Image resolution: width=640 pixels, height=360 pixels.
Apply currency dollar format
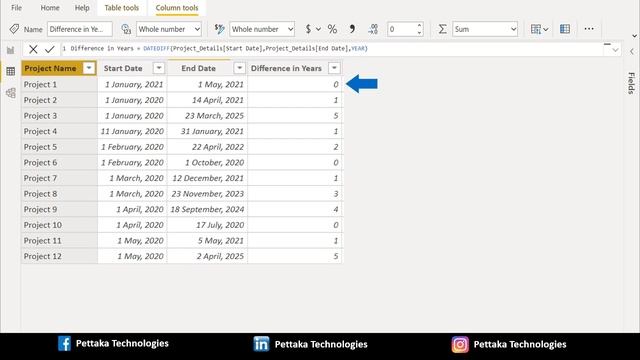coord(308,29)
